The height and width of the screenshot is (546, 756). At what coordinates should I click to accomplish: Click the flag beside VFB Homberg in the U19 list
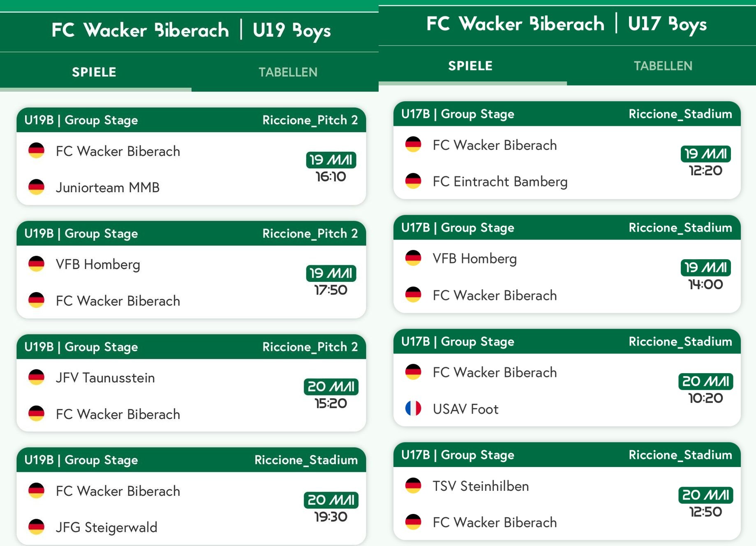(x=36, y=264)
